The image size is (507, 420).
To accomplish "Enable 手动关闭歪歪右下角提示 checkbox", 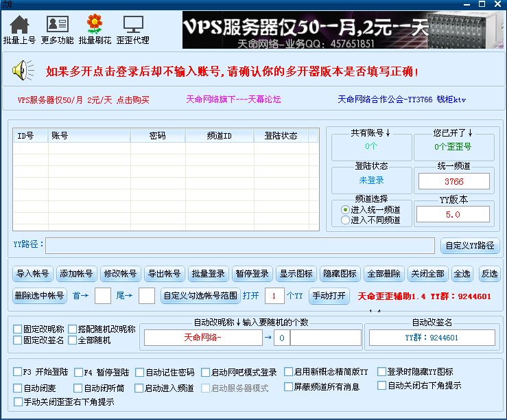I will 18,402.
